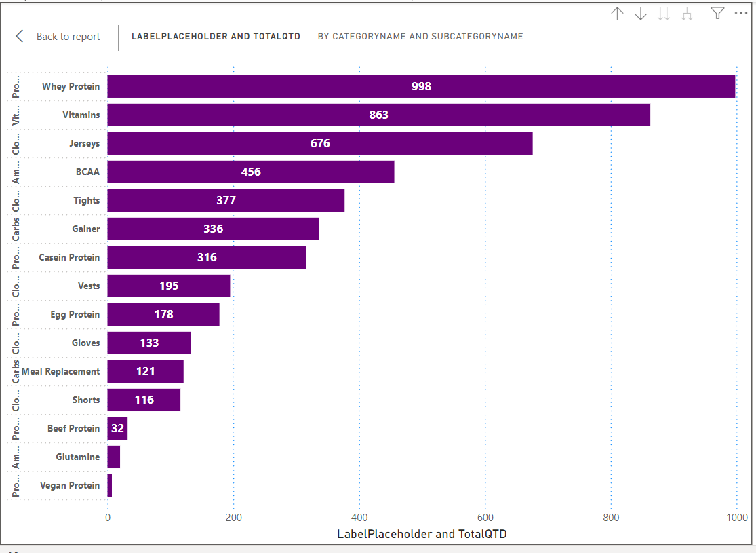
Task: Click the Jerseys axis label
Action: [x=84, y=143]
